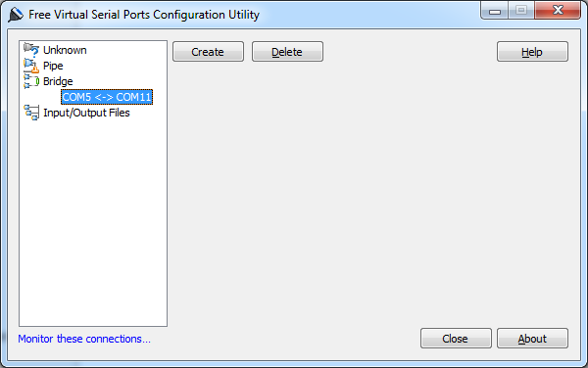588x368 pixels.
Task: Close the window with the red X
Action: tap(558, 11)
